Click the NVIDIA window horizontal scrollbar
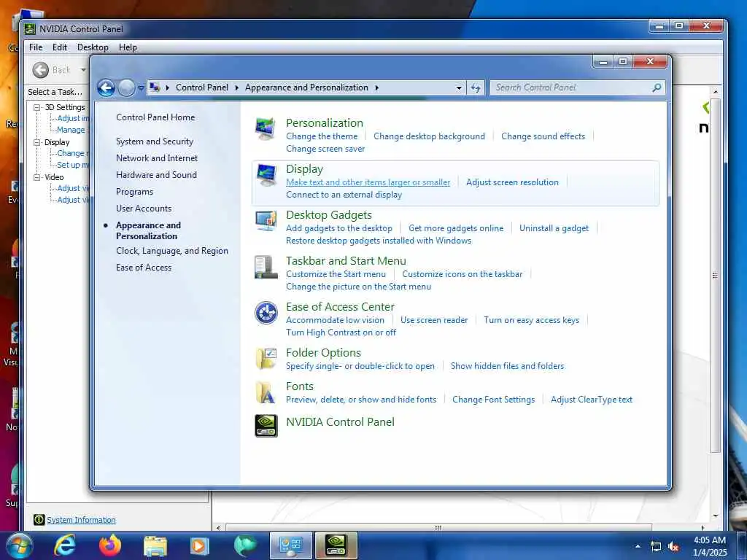747x560 pixels. [x=438, y=528]
